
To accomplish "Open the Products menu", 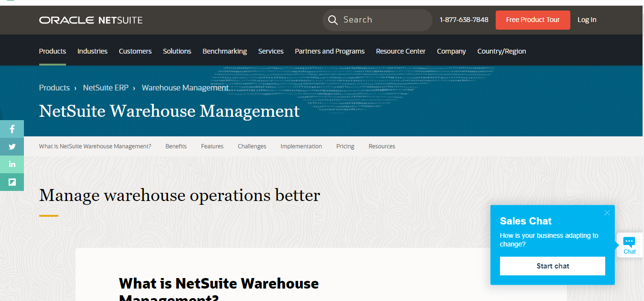I will click(53, 51).
